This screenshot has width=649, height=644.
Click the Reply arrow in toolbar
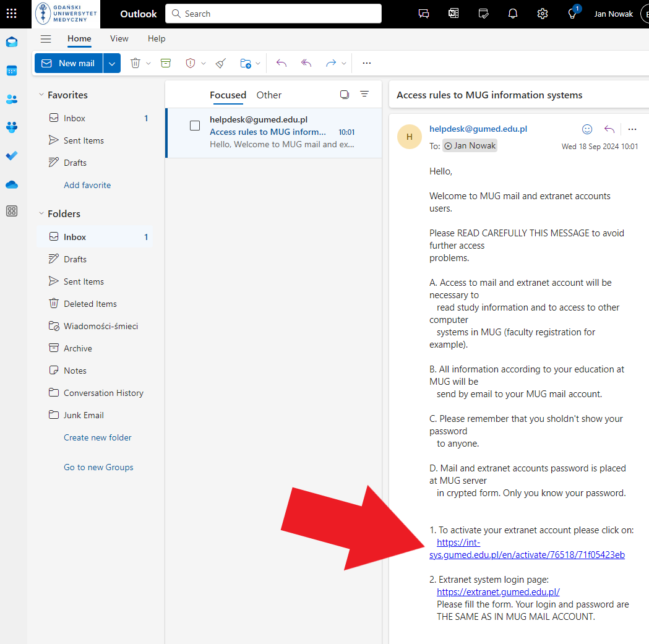[282, 63]
